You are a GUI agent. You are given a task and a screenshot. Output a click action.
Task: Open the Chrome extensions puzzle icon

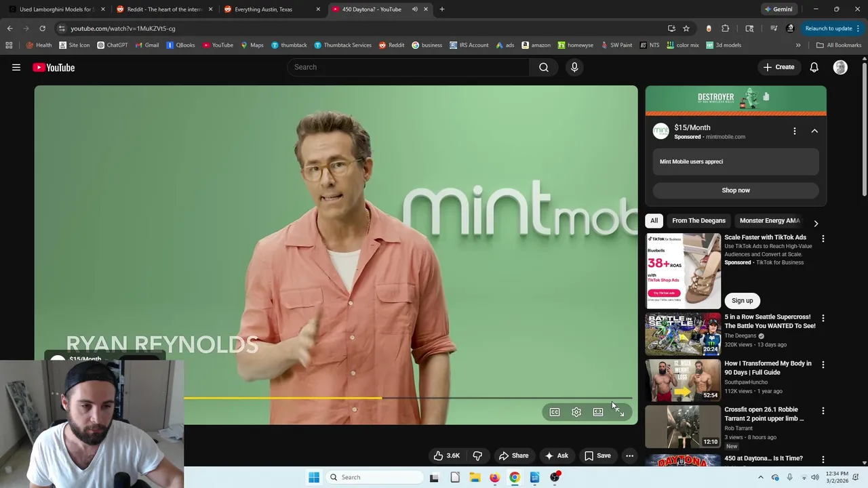click(726, 28)
